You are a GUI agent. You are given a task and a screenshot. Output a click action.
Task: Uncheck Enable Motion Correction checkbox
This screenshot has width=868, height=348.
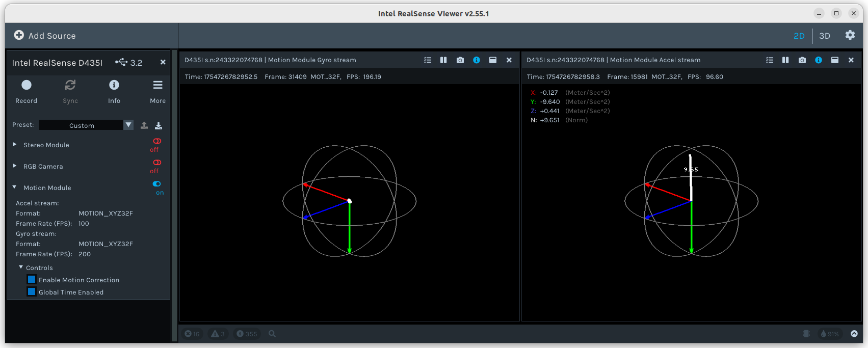pyautogui.click(x=32, y=280)
